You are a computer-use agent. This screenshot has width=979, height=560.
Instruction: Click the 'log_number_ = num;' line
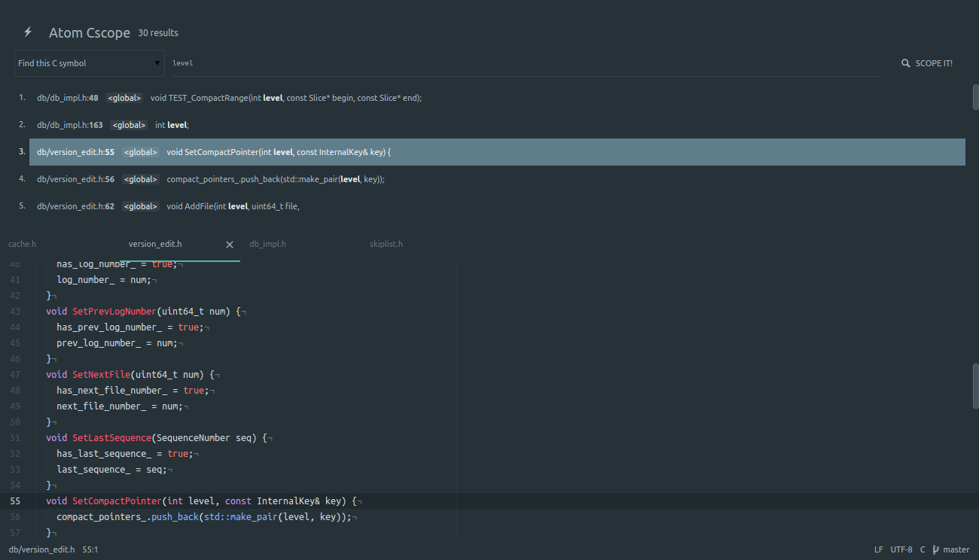pos(104,280)
